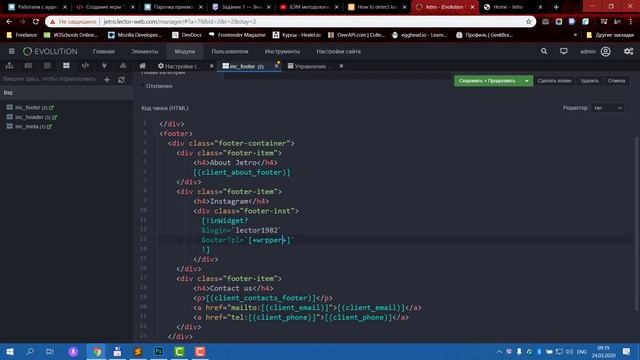Switch to the Home - Jetro browser tab

[508, 7]
